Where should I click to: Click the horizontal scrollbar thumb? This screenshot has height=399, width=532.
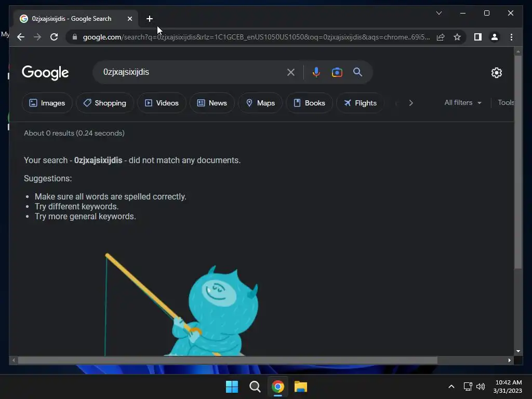[228, 361]
